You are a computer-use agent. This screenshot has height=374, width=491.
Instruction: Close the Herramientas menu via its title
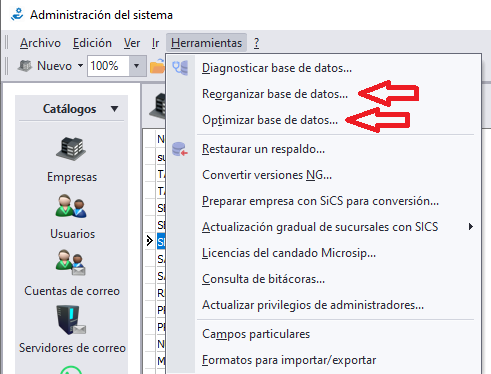point(206,43)
